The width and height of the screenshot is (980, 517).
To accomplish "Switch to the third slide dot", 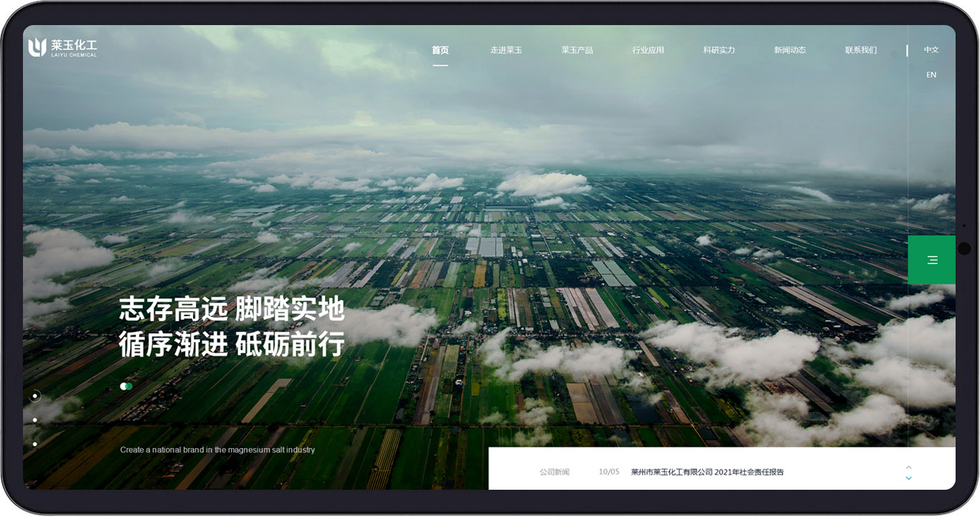I will tap(35, 445).
